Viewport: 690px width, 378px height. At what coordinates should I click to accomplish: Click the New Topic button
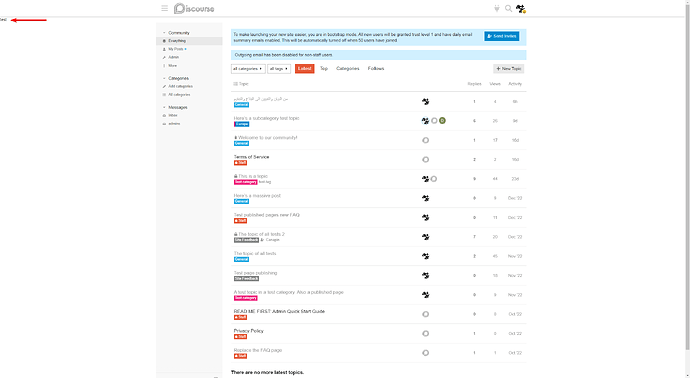pyautogui.click(x=509, y=69)
